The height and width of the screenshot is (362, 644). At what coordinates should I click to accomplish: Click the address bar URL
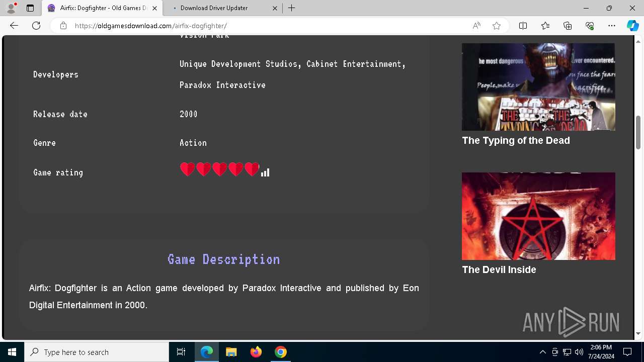[151, 26]
